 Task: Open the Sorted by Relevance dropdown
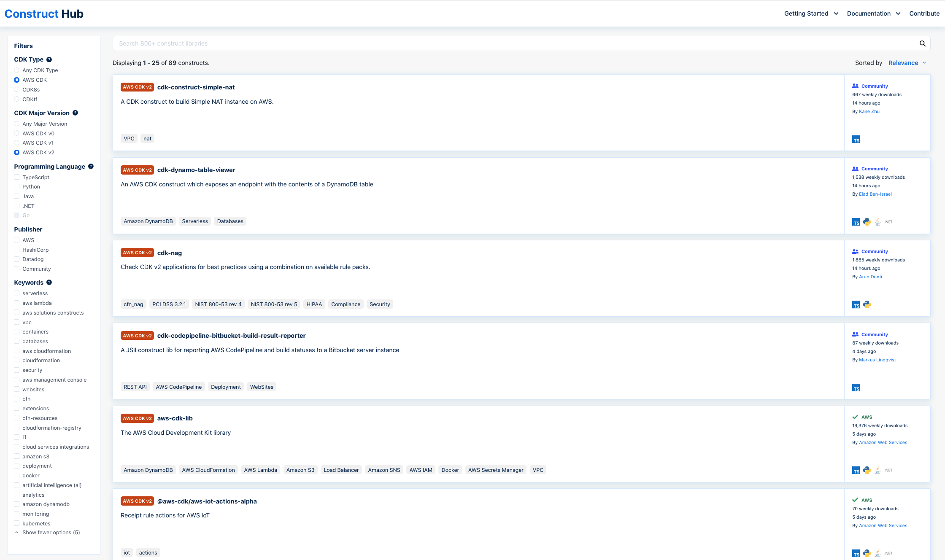pyautogui.click(x=907, y=63)
